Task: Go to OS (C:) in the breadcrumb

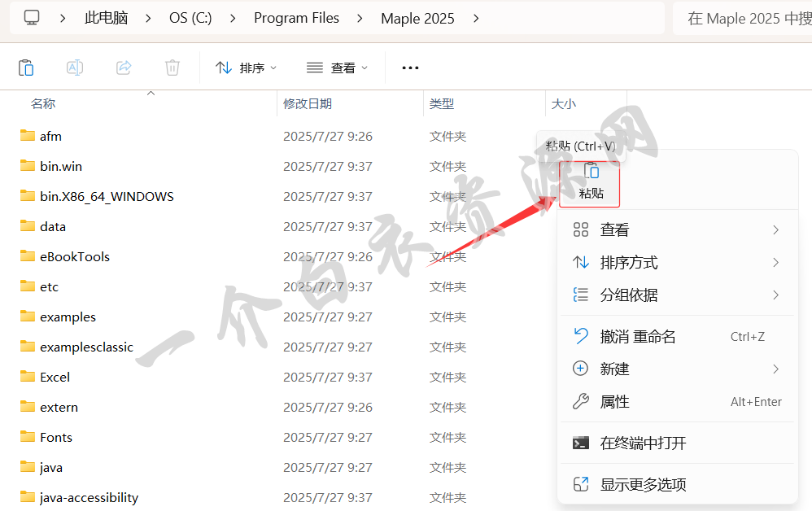Action: pos(190,18)
